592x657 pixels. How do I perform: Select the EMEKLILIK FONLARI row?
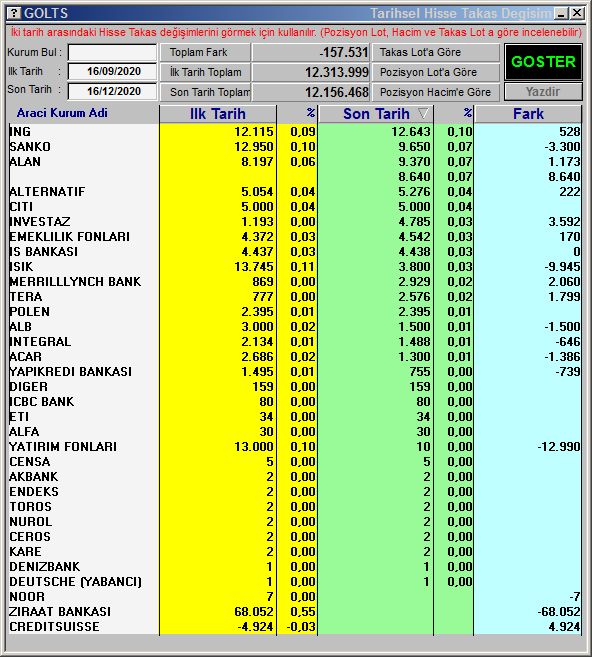pos(295,237)
